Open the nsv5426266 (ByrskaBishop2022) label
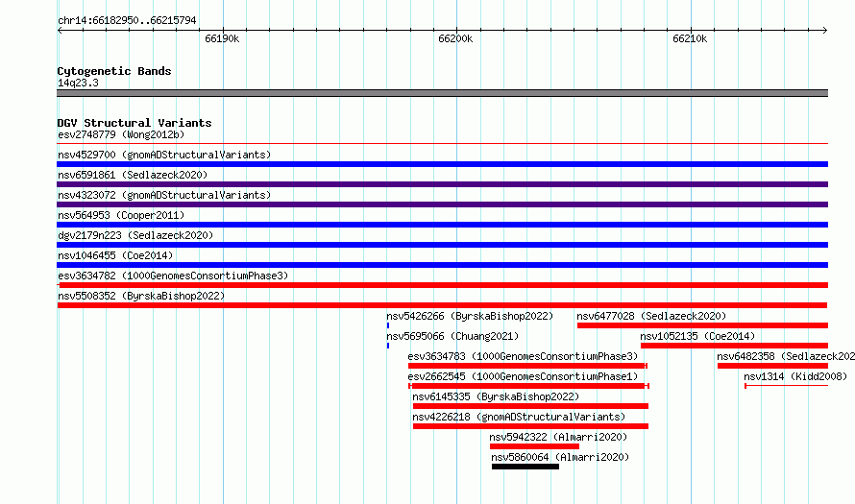Screen dimensions: 855x504 click(470, 316)
